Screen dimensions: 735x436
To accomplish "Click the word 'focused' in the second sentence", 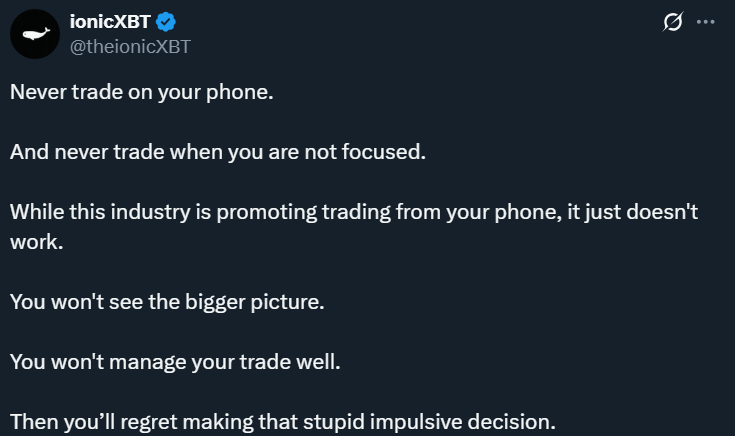I will click(383, 152).
